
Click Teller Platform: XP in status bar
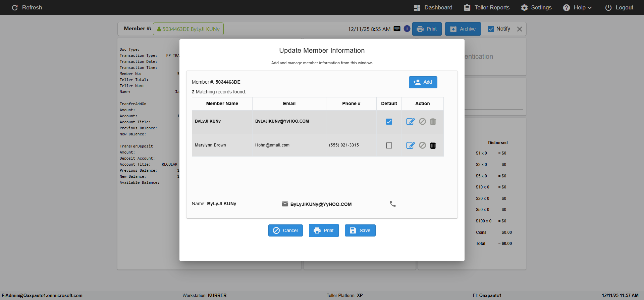click(x=345, y=296)
